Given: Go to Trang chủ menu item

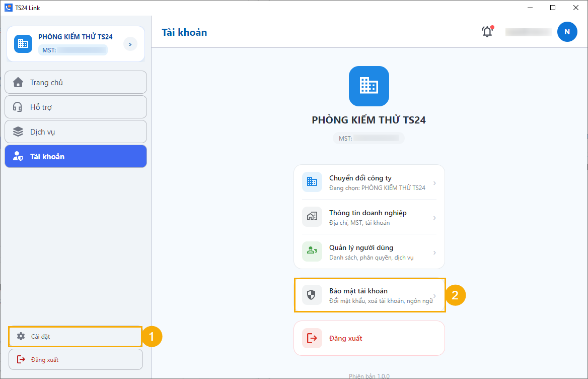Looking at the screenshot, I should (x=76, y=82).
